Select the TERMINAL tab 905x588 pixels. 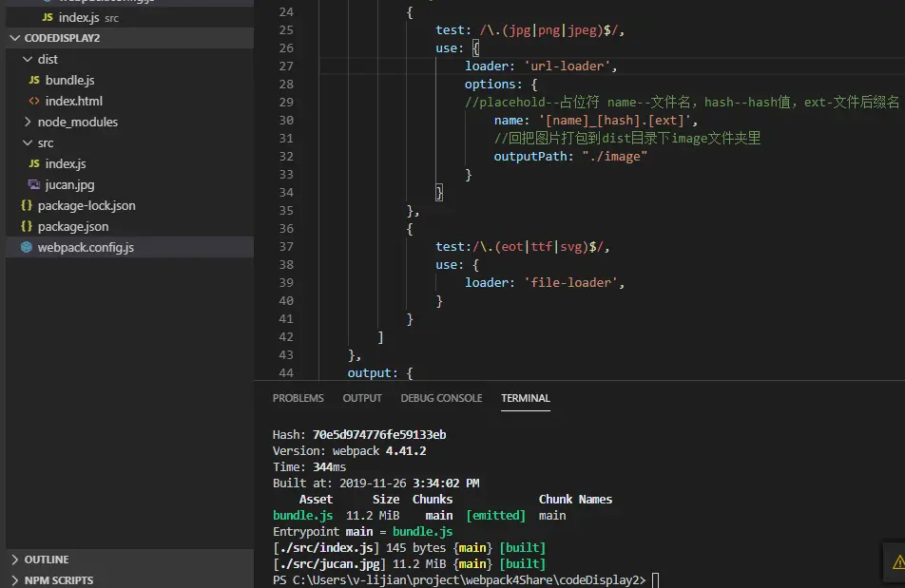click(x=525, y=398)
